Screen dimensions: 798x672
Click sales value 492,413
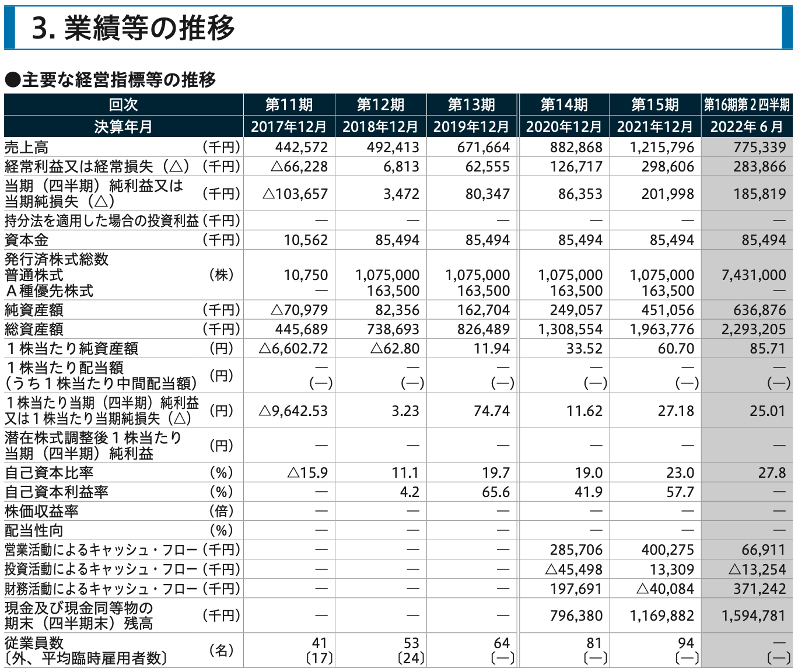393,147
